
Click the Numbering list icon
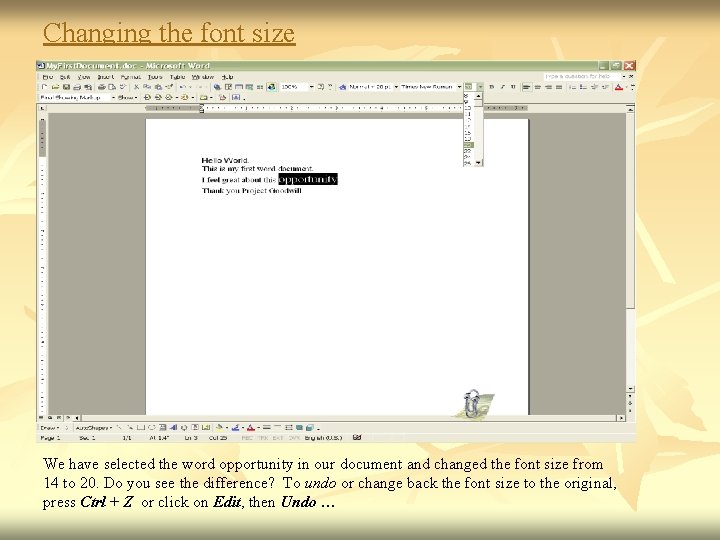(x=572, y=87)
